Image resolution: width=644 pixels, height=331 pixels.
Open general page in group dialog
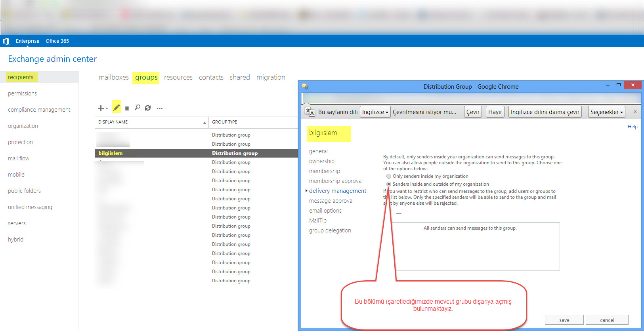[x=318, y=151]
